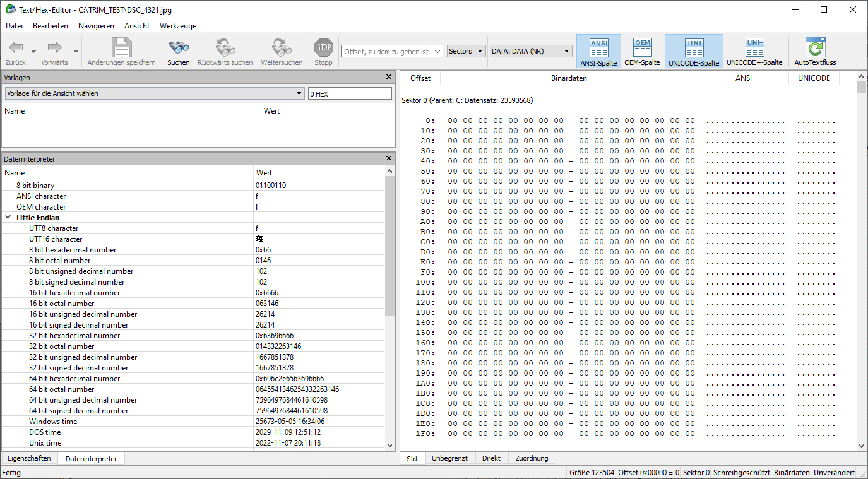Collapse the Little Endian group

coord(8,218)
